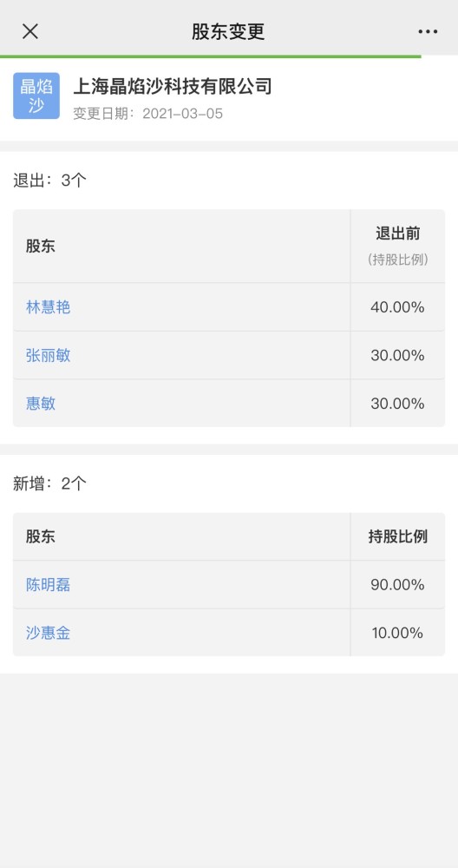Click the 变更日期 2021-03-05 text

pyautogui.click(x=147, y=114)
